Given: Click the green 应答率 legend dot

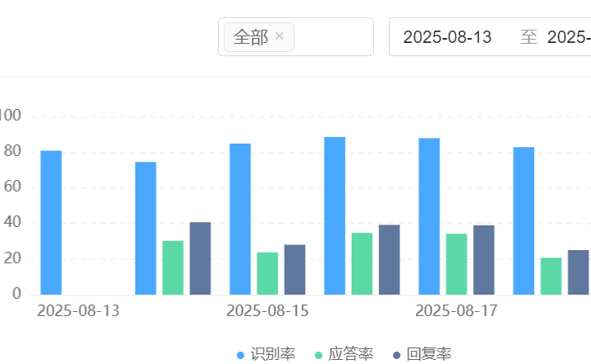Looking at the screenshot, I should point(319,355).
